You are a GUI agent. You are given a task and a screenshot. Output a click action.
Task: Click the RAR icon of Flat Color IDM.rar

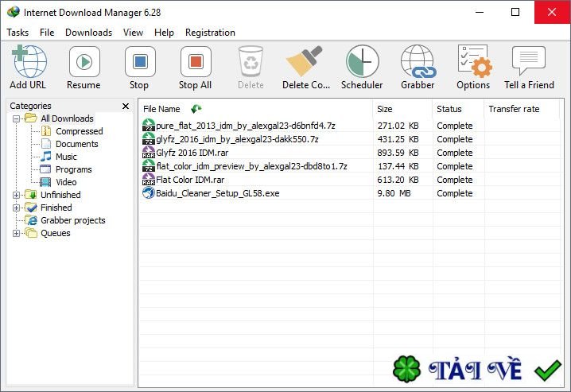pyautogui.click(x=148, y=180)
